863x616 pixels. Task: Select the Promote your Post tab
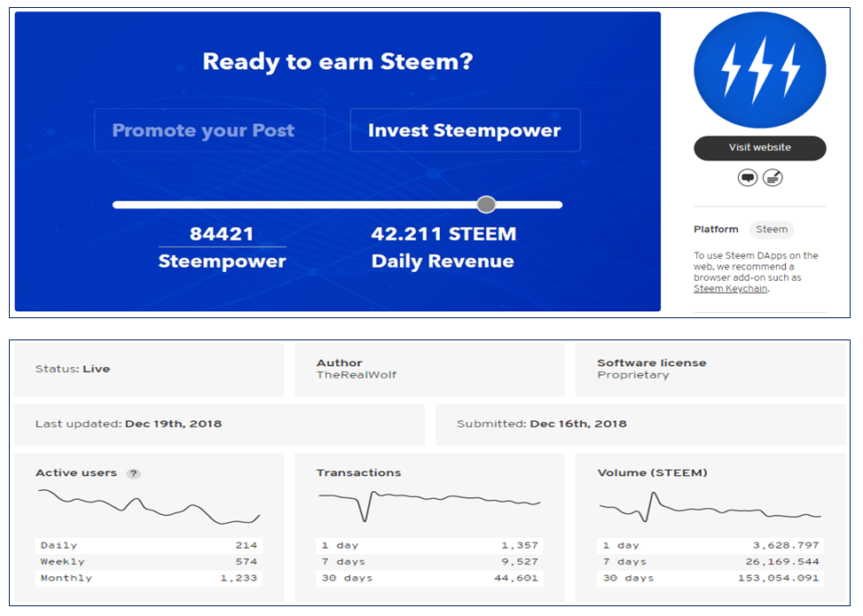(x=209, y=129)
